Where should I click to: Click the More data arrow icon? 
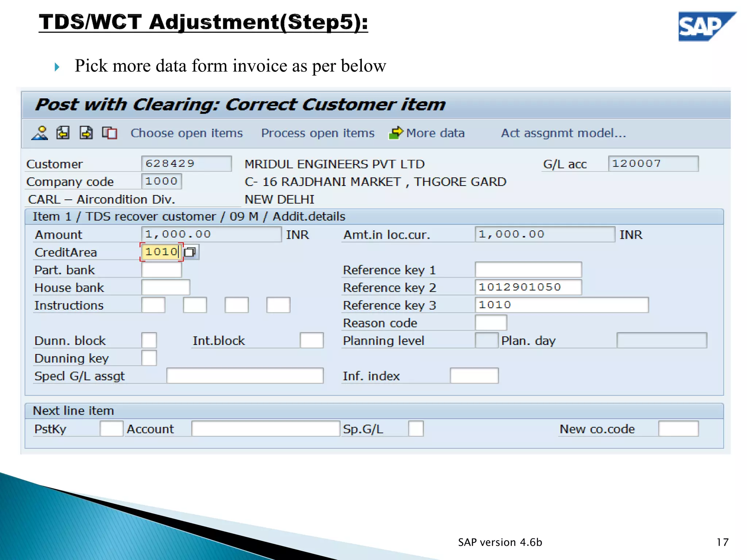tap(396, 133)
